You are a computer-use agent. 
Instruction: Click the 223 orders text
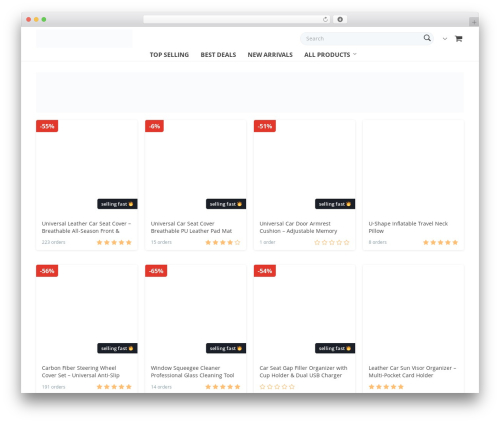point(53,242)
